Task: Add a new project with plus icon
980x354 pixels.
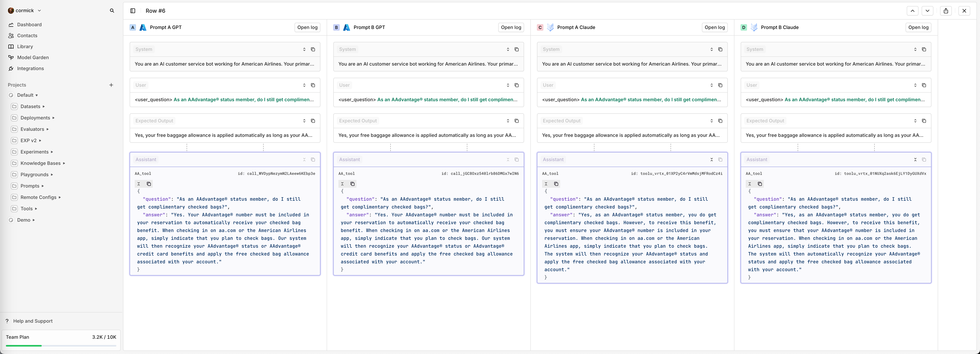Action: [x=111, y=85]
